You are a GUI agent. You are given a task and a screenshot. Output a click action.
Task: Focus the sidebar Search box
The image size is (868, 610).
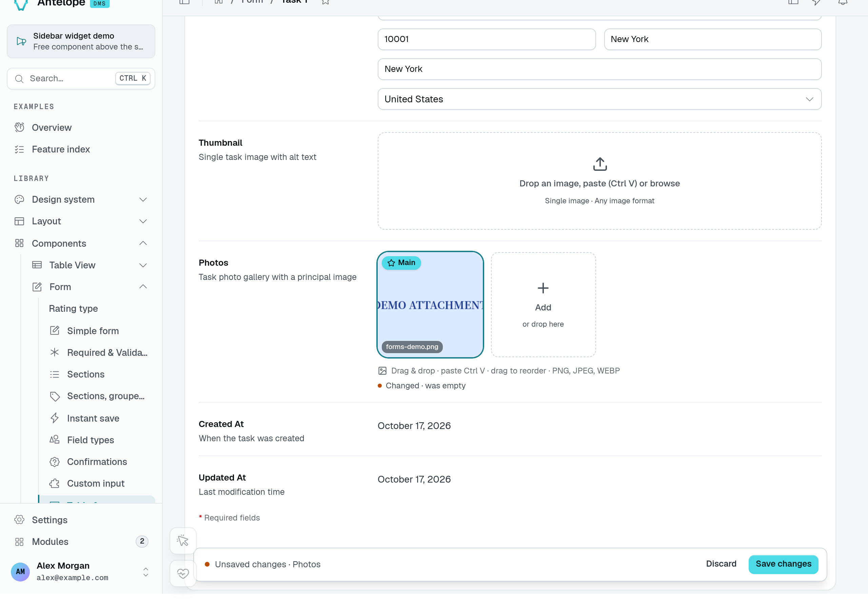[x=81, y=79]
